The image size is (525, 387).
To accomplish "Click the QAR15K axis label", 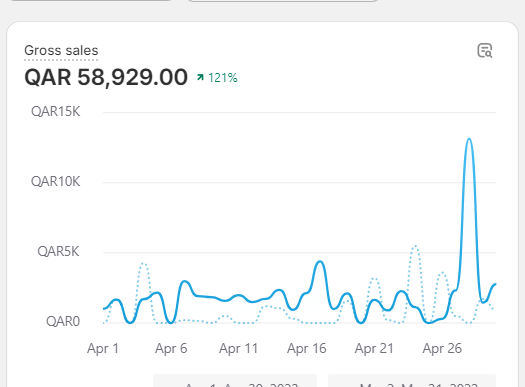I will click(56, 111).
